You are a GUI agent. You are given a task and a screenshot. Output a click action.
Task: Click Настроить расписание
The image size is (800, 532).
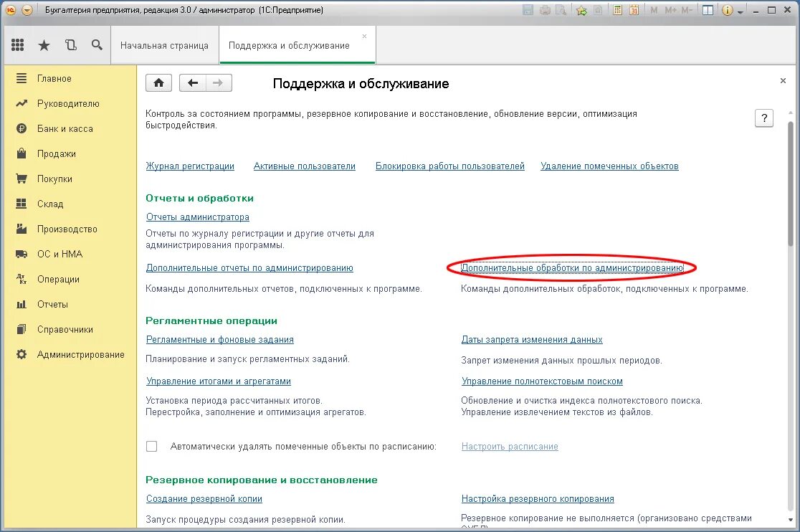[x=508, y=446]
